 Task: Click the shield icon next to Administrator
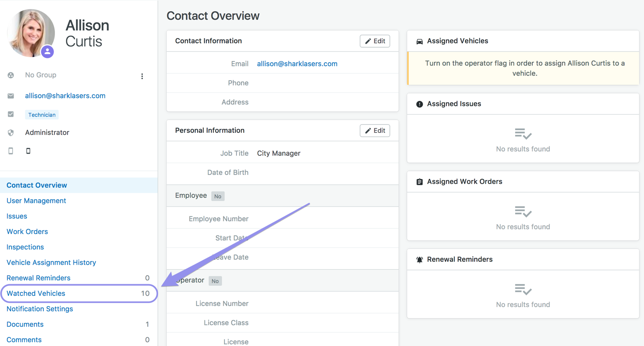click(11, 133)
